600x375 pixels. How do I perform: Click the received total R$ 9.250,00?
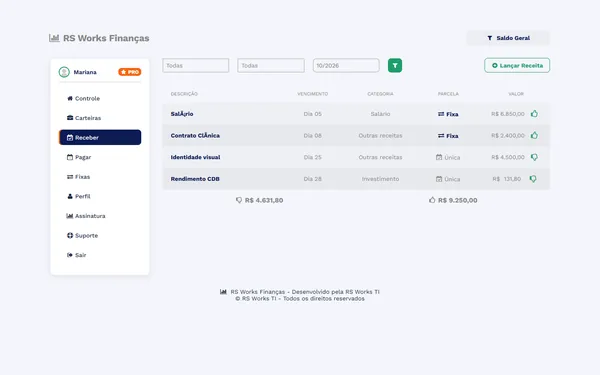point(458,200)
